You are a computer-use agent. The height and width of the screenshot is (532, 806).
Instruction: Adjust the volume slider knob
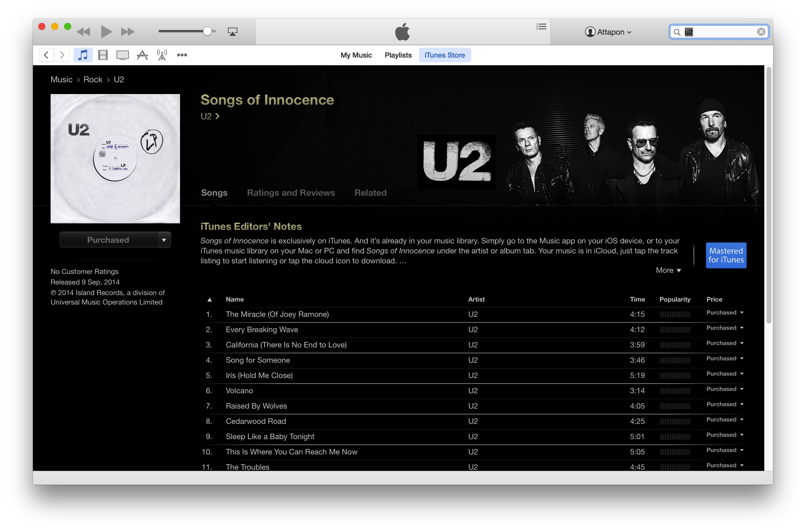point(207,31)
